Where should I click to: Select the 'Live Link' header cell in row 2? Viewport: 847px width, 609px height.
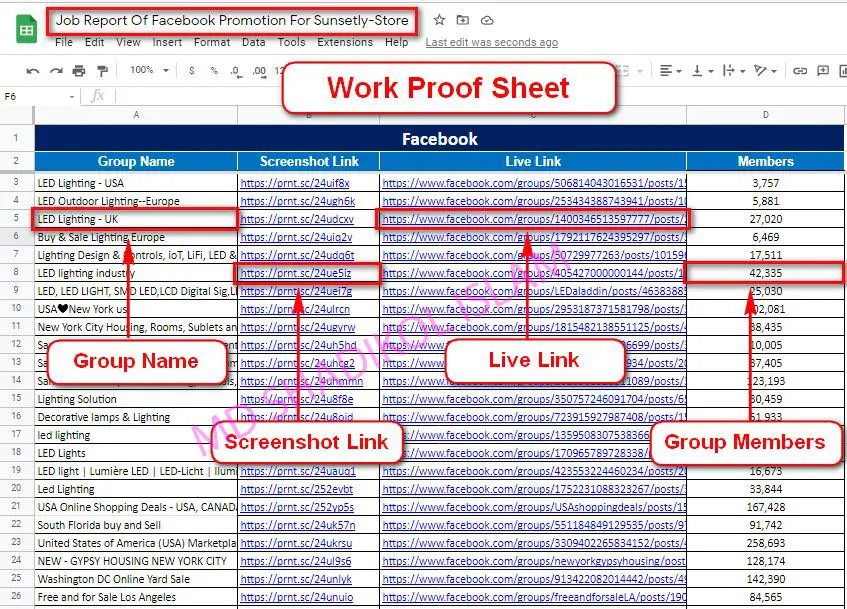pyautogui.click(x=533, y=161)
